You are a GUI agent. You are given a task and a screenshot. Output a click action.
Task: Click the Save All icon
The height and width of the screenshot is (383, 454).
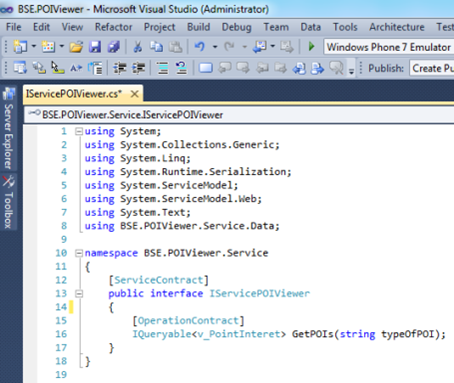click(114, 47)
